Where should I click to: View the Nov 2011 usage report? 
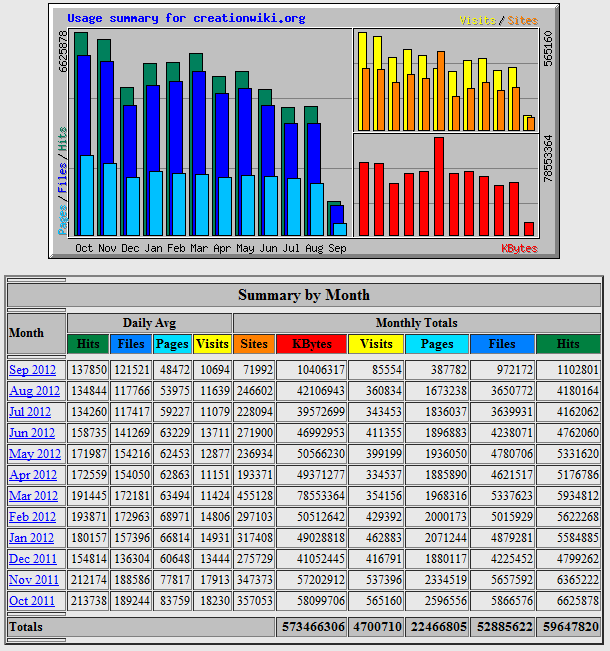33,580
